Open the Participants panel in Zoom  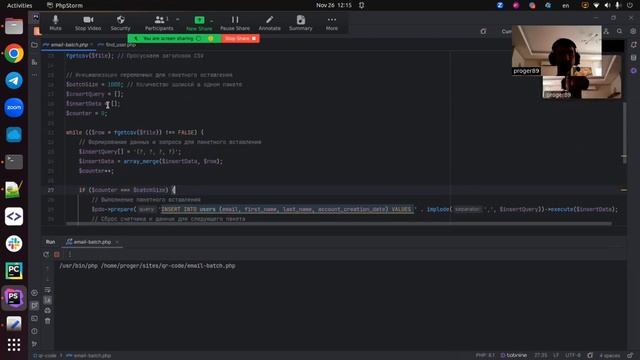pos(159,23)
